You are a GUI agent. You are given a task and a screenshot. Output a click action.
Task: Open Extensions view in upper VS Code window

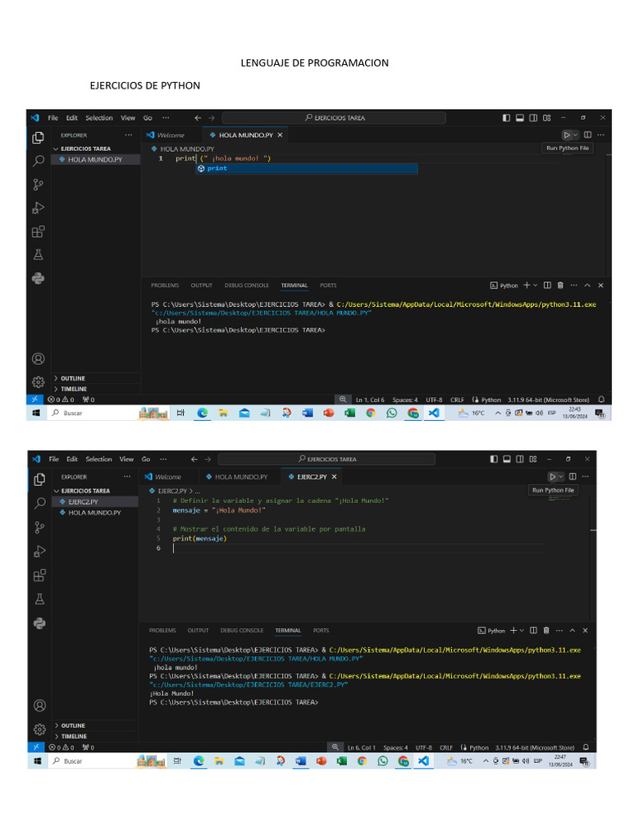[x=38, y=232]
